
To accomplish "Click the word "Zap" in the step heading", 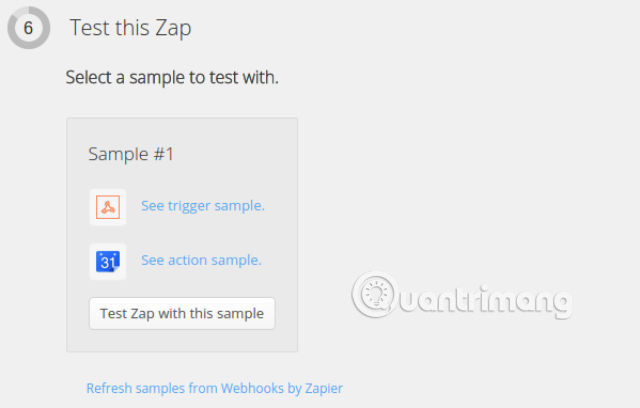I will click(x=172, y=28).
